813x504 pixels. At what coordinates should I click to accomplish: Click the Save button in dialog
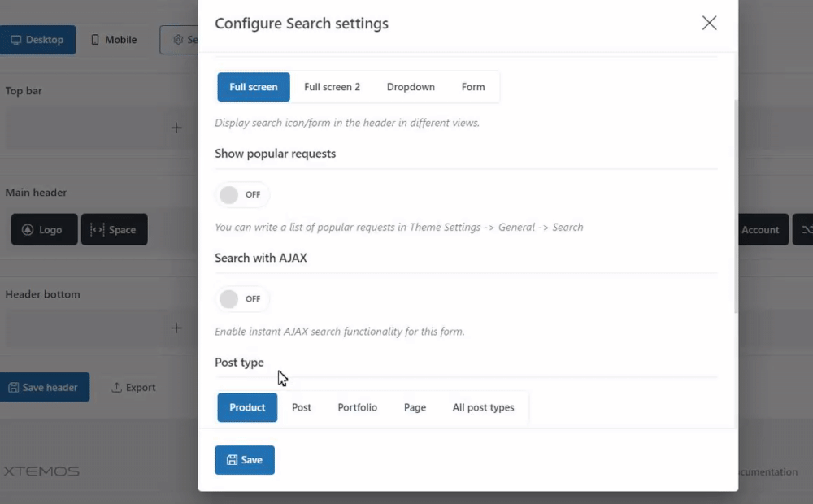[x=245, y=460]
